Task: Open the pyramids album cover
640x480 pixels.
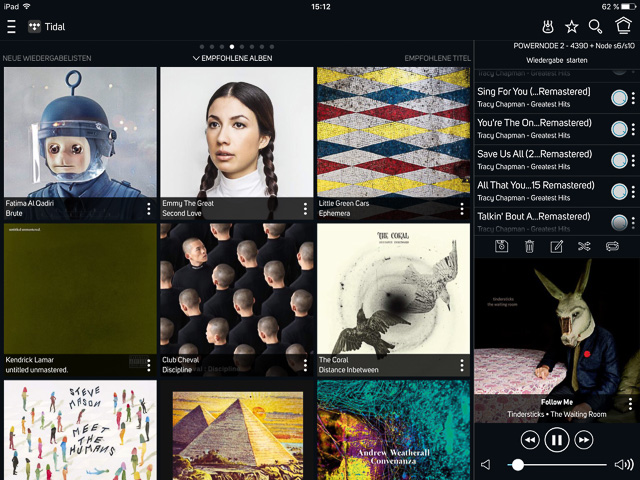Action: click(x=237, y=430)
